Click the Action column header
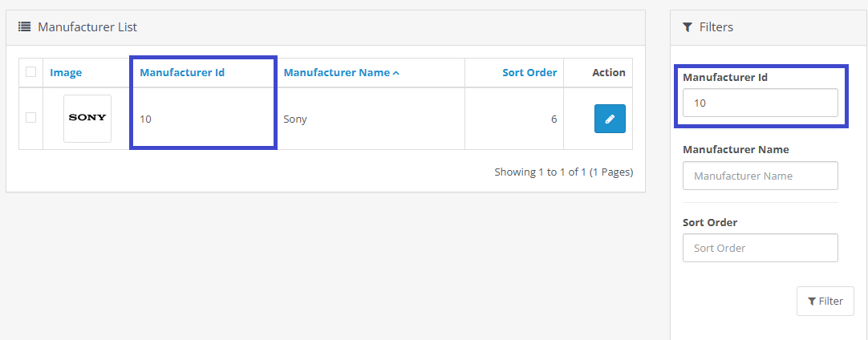868x340 pixels. click(608, 73)
